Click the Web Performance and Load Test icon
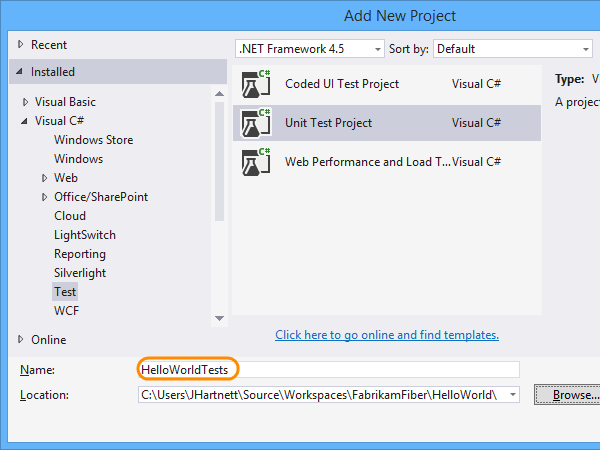The height and width of the screenshot is (450, 600). click(256, 161)
